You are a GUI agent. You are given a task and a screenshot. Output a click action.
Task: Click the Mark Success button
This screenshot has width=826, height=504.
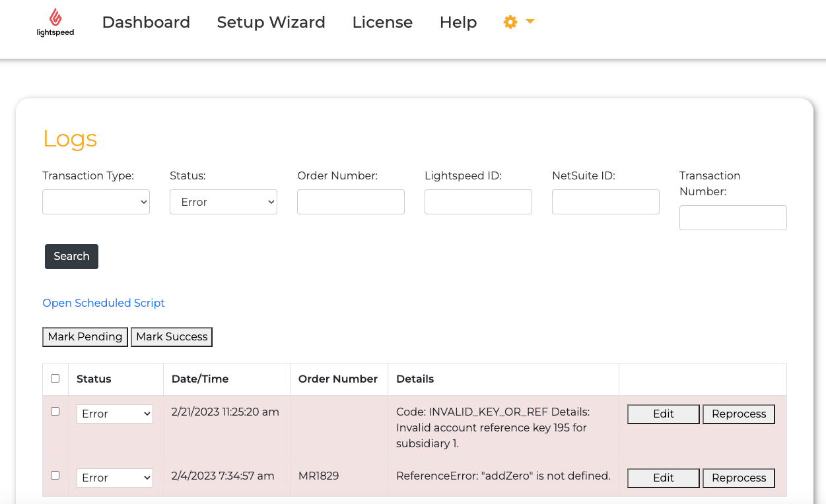(172, 336)
